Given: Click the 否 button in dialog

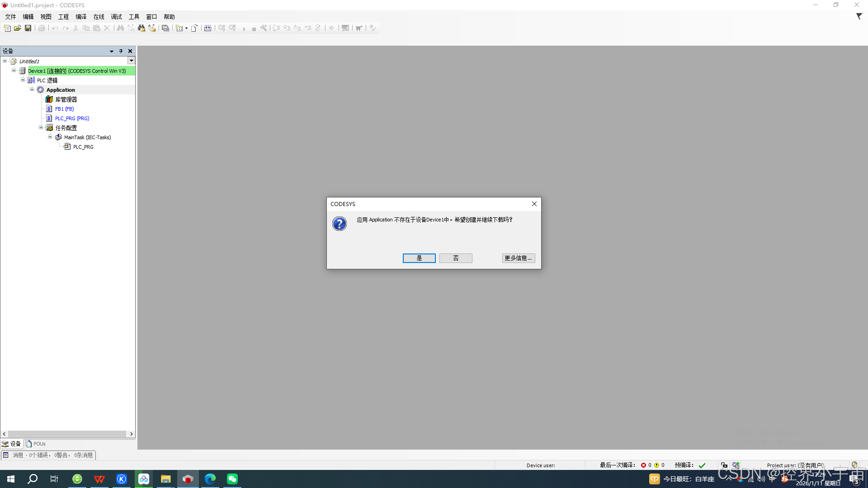Looking at the screenshot, I should [x=456, y=258].
